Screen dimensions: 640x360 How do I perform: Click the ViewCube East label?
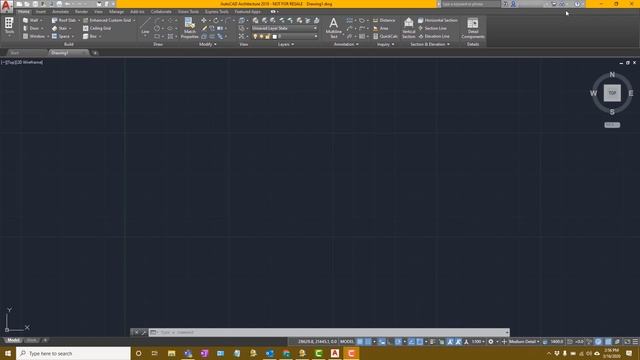click(631, 93)
